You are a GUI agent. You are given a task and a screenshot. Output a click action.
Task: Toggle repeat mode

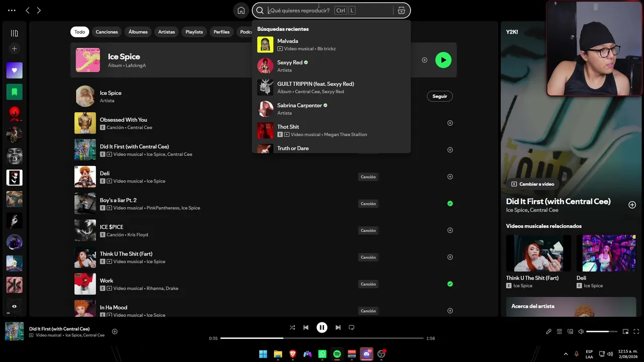[352, 327]
